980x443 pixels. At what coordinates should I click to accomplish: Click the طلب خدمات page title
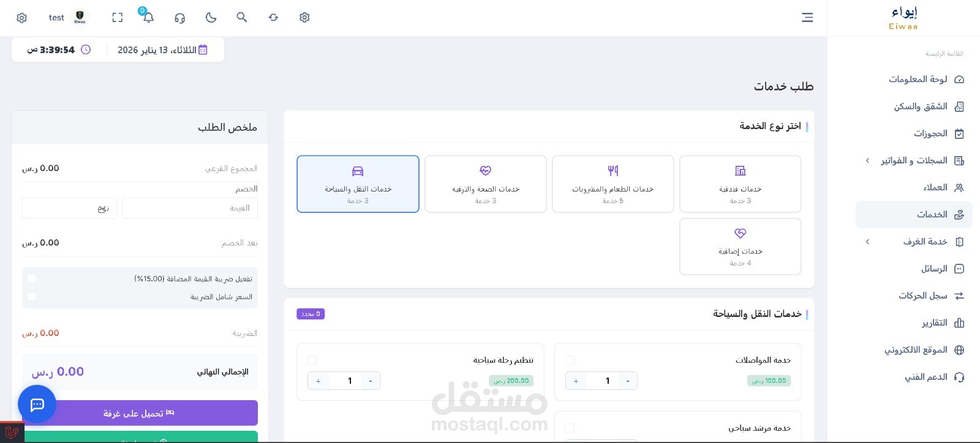coord(783,86)
